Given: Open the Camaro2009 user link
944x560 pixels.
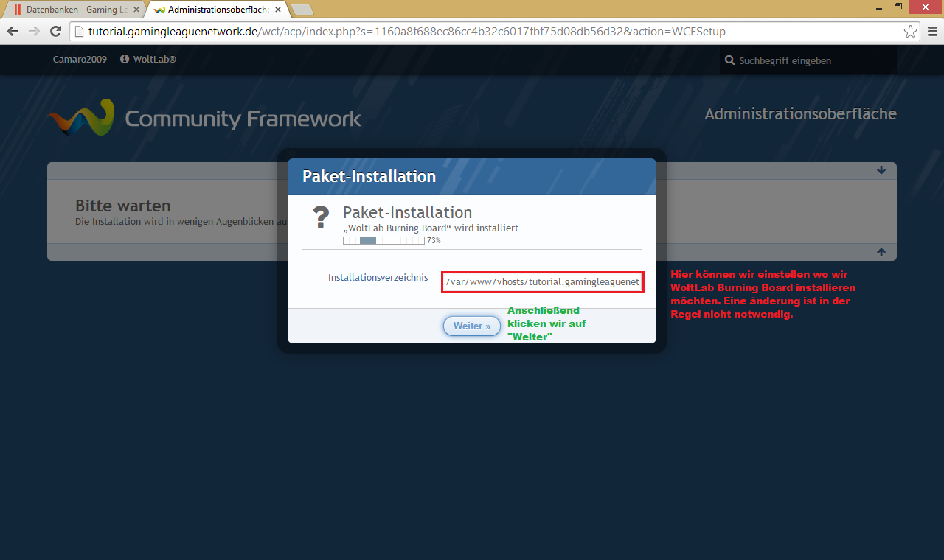Looking at the screenshot, I should point(80,59).
